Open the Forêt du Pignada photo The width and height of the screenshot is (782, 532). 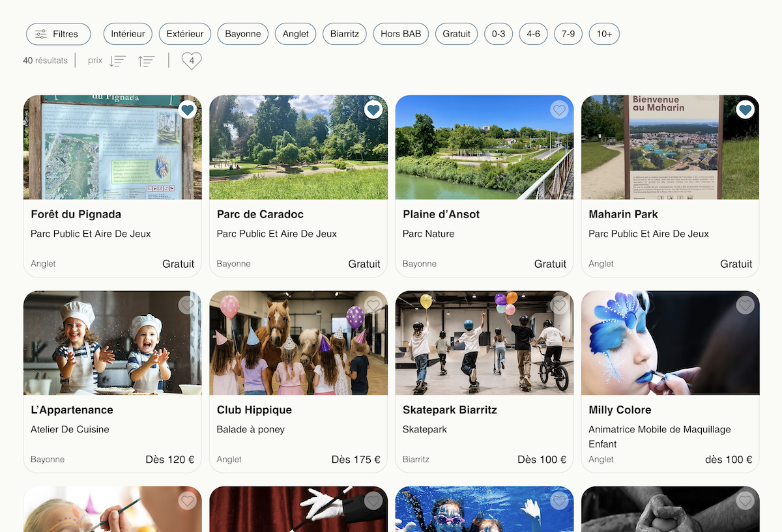click(113, 147)
